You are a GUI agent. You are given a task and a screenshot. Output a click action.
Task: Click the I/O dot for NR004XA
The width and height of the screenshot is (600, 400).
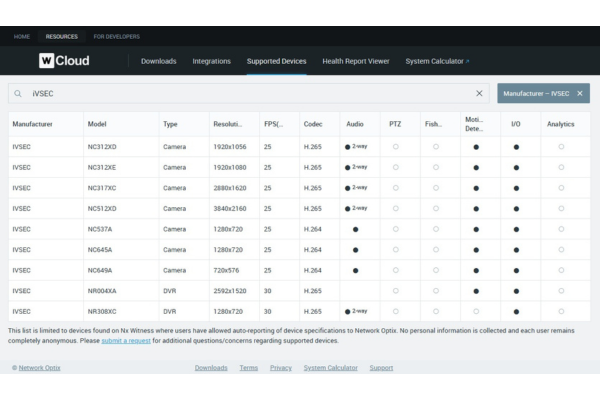516,291
